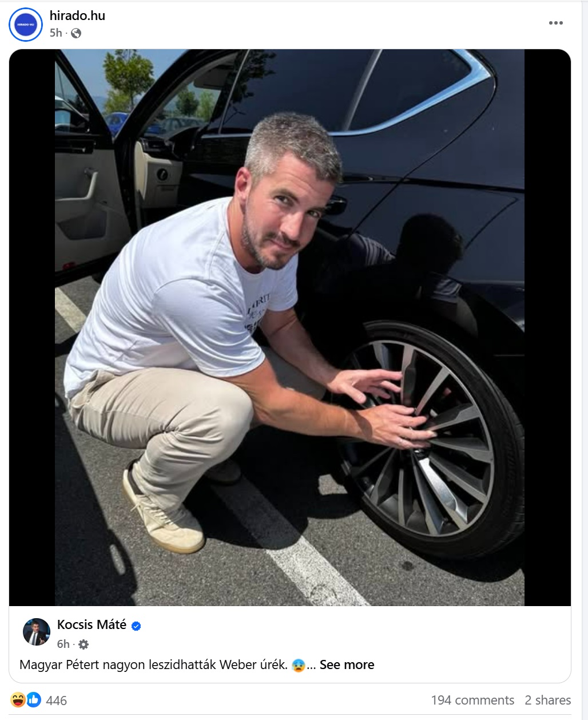The image size is (588, 720).
Task: Click the verified badge beside Kocsis Máté
Action: pos(136,626)
